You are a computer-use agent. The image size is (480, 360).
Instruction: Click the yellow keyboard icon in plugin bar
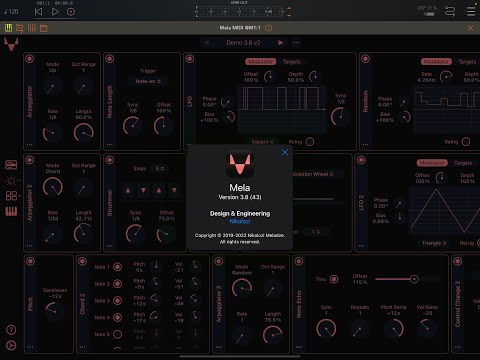8,28
